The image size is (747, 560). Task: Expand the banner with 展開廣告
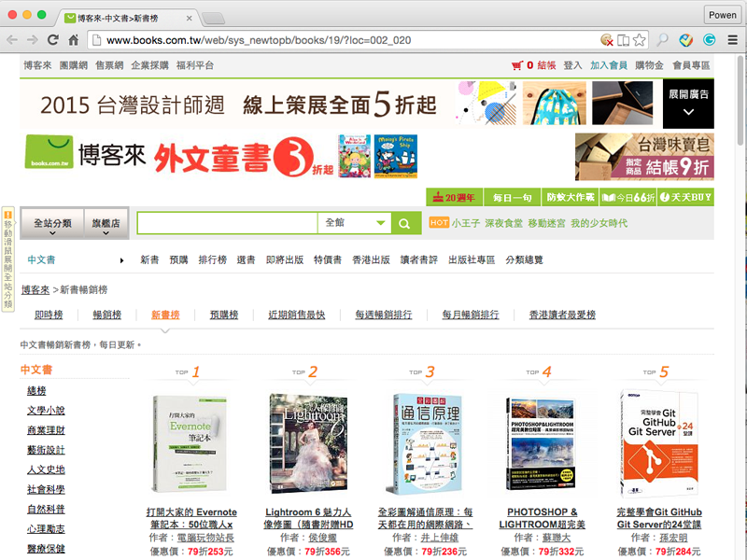click(x=688, y=104)
